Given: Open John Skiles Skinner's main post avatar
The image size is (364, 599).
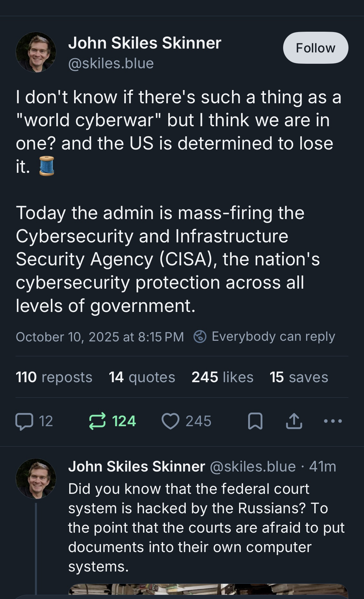Looking at the screenshot, I should click(x=36, y=52).
